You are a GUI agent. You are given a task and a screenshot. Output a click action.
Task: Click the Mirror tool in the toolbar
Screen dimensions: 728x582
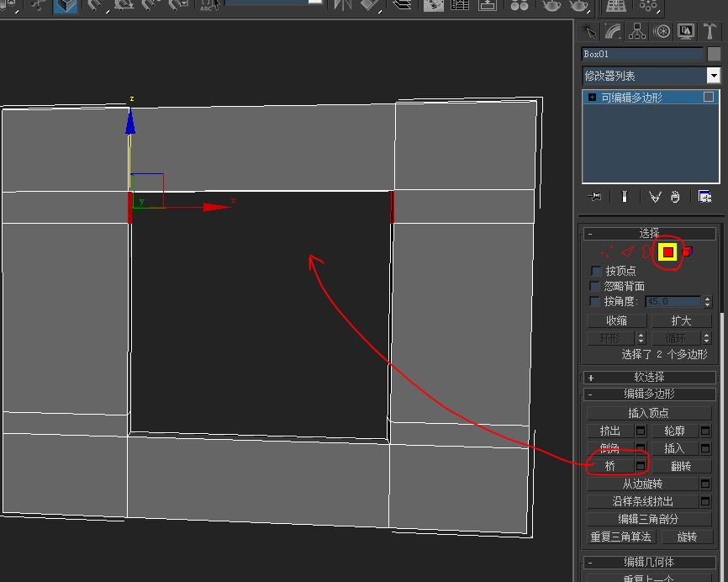pos(343,6)
